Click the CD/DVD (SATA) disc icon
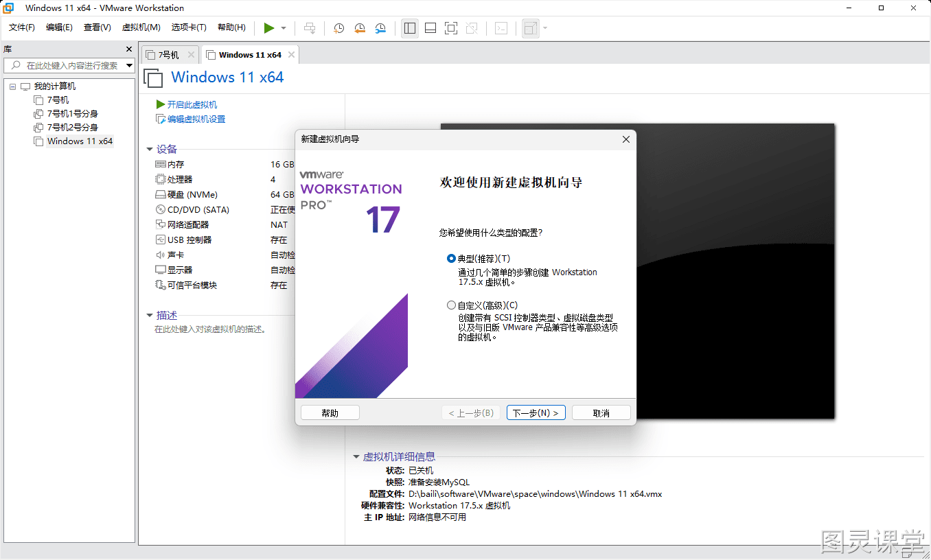This screenshot has height=560, width=931. tap(161, 210)
